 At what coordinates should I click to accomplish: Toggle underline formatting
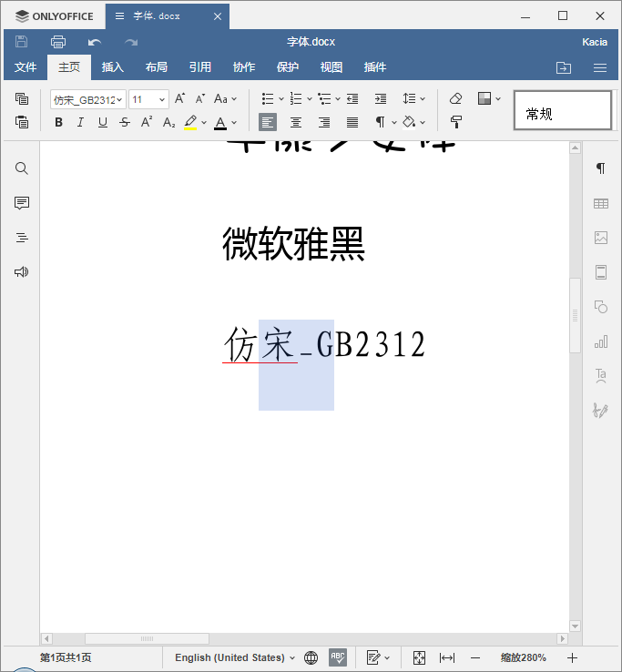[x=102, y=122]
